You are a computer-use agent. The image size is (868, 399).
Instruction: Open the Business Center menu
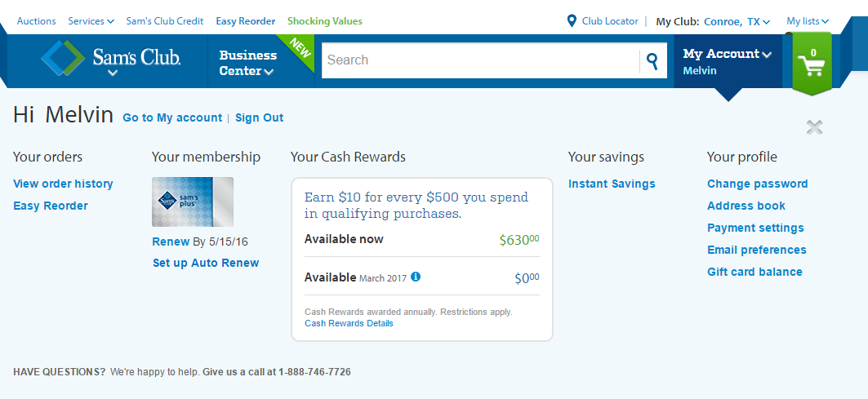click(x=247, y=63)
